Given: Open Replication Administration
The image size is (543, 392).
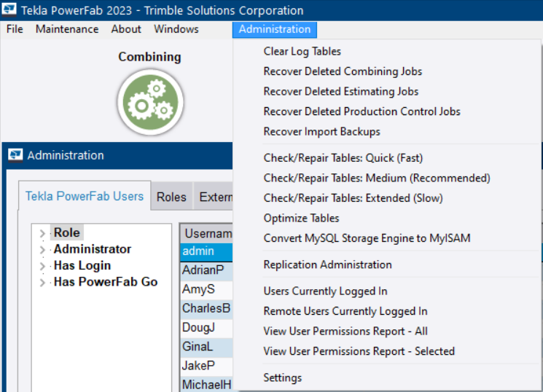Looking at the screenshot, I should point(327,264).
